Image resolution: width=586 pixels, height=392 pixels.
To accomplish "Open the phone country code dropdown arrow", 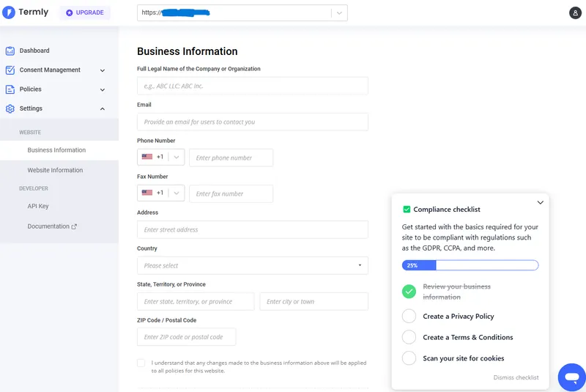I will click(177, 157).
